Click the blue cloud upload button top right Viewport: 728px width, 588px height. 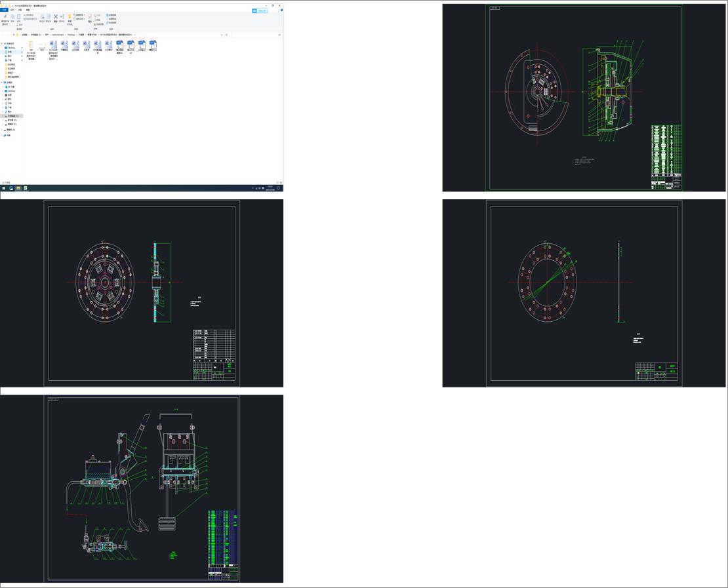point(260,10)
